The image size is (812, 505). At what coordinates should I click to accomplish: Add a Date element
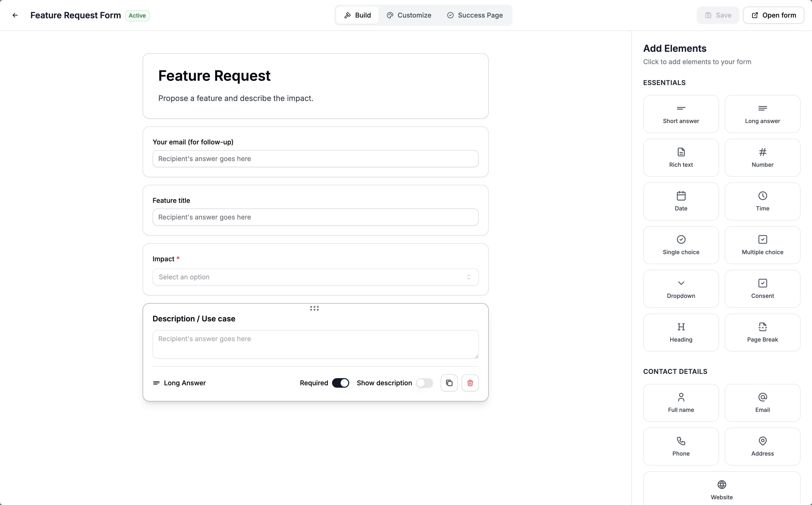681,201
